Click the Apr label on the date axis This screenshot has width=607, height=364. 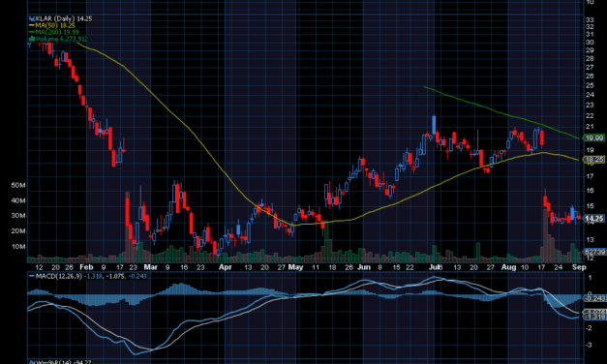[x=226, y=267]
